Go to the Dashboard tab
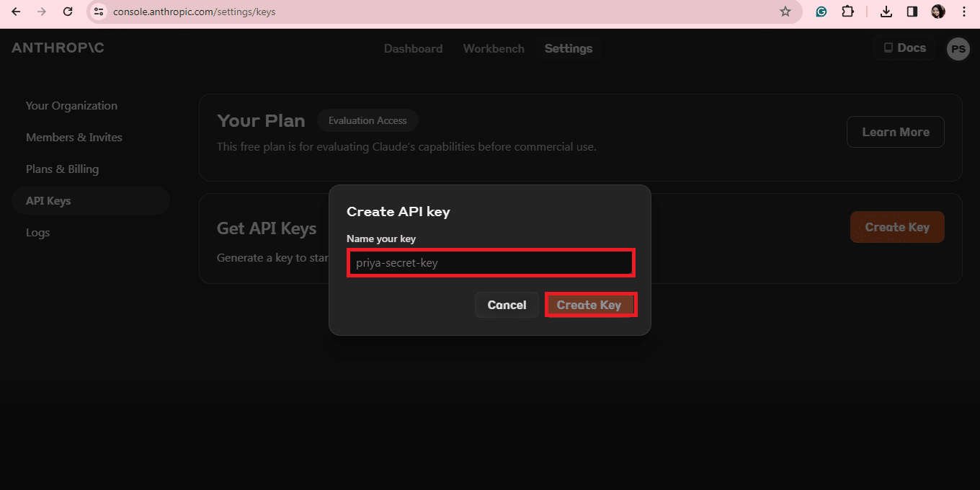This screenshot has width=980, height=490. [413, 49]
